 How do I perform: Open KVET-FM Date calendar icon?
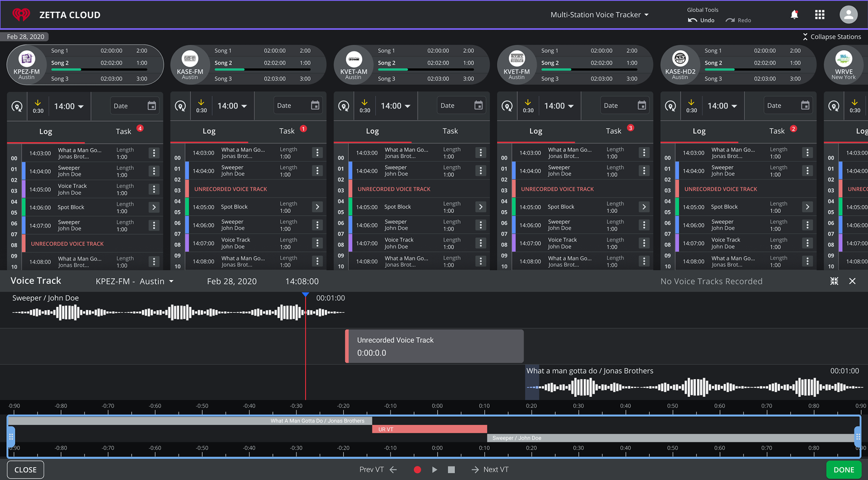[642, 106]
